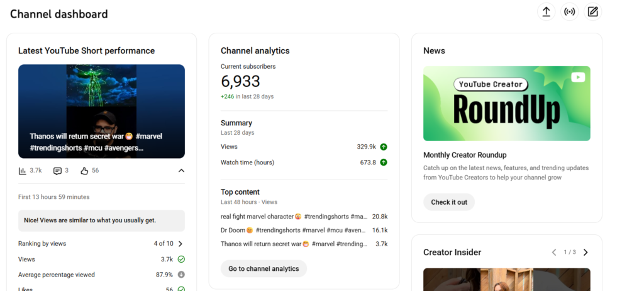Click the gray down arrow beside Average percentage viewed
The image size is (644, 291).
tap(181, 275)
